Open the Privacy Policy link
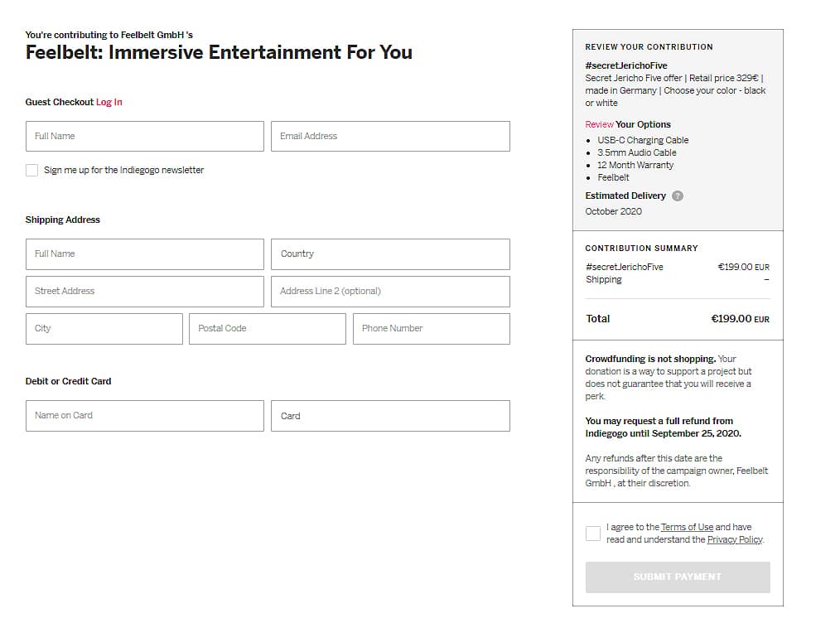This screenshot has height=623, width=840. tap(735, 539)
